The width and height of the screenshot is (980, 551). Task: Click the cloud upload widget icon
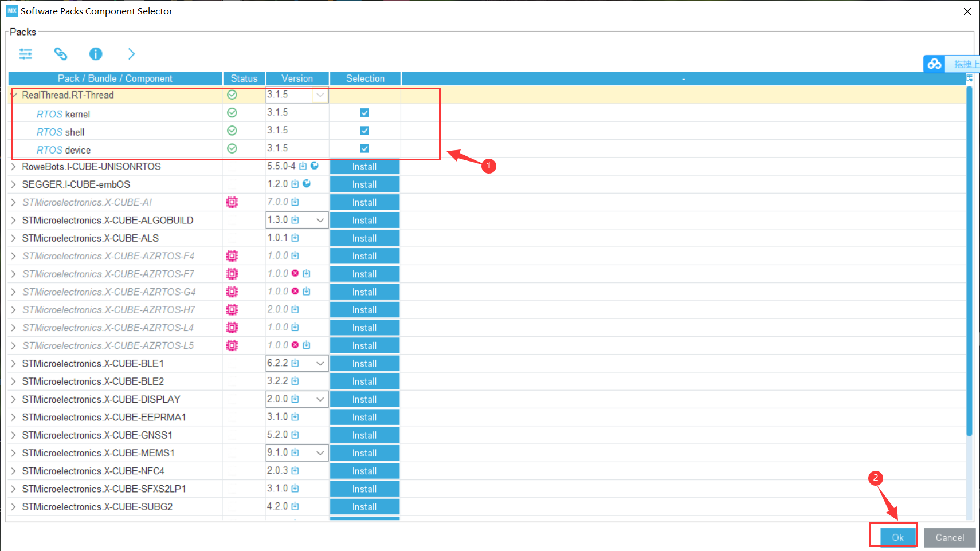(935, 64)
